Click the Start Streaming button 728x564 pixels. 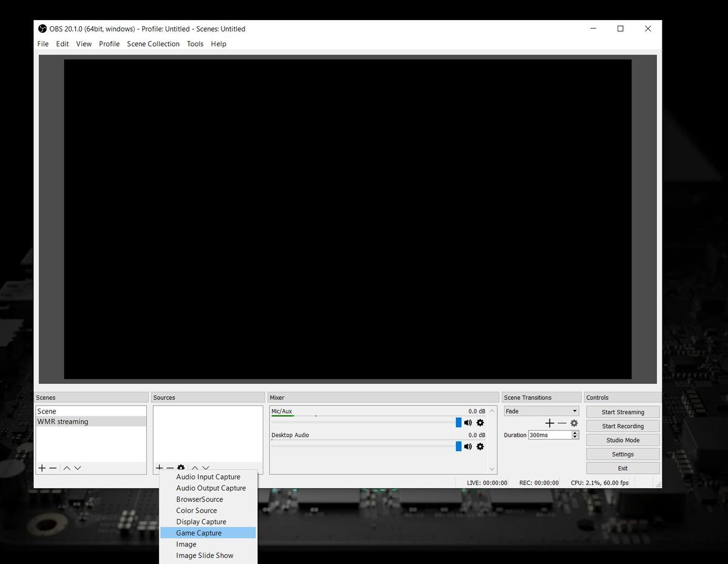[622, 411]
